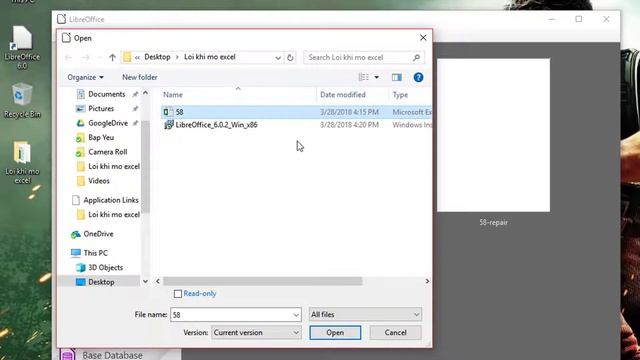The width and height of the screenshot is (640, 360).
Task: Open the File name dropdown arrow
Action: [296, 315]
